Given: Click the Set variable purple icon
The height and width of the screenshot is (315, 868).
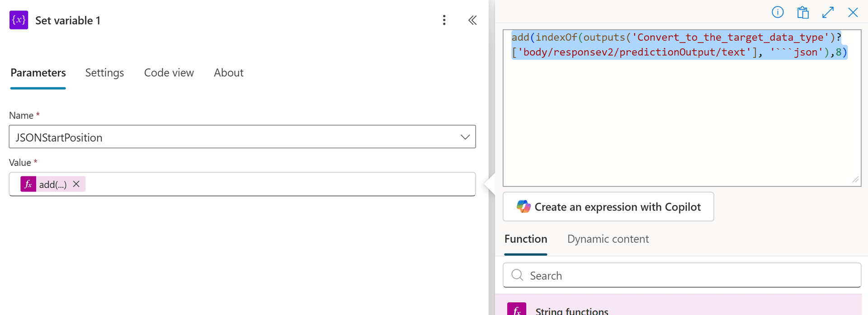Looking at the screenshot, I should 19,20.
